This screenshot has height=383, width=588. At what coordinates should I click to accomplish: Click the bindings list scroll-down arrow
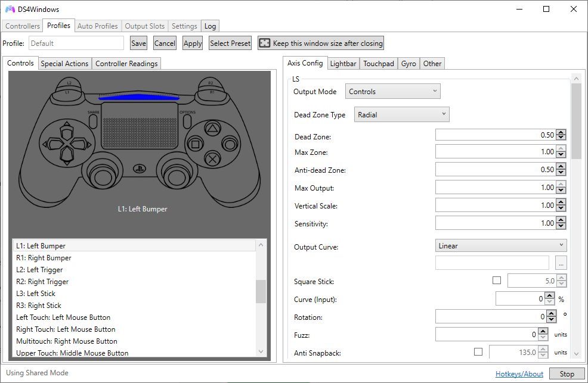click(261, 351)
